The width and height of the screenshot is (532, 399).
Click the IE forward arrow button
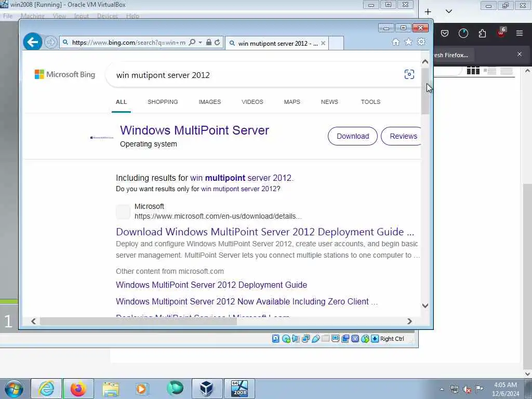coord(50,43)
